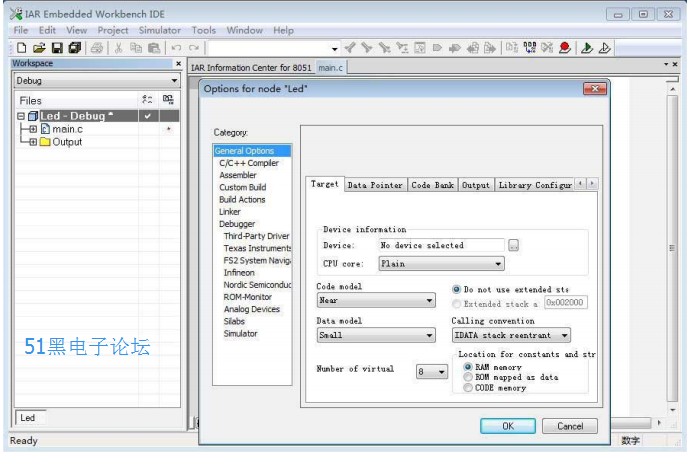Image resolution: width=687 pixels, height=452 pixels.
Task: Paste from clipboard toolbar icon
Action: [x=154, y=48]
